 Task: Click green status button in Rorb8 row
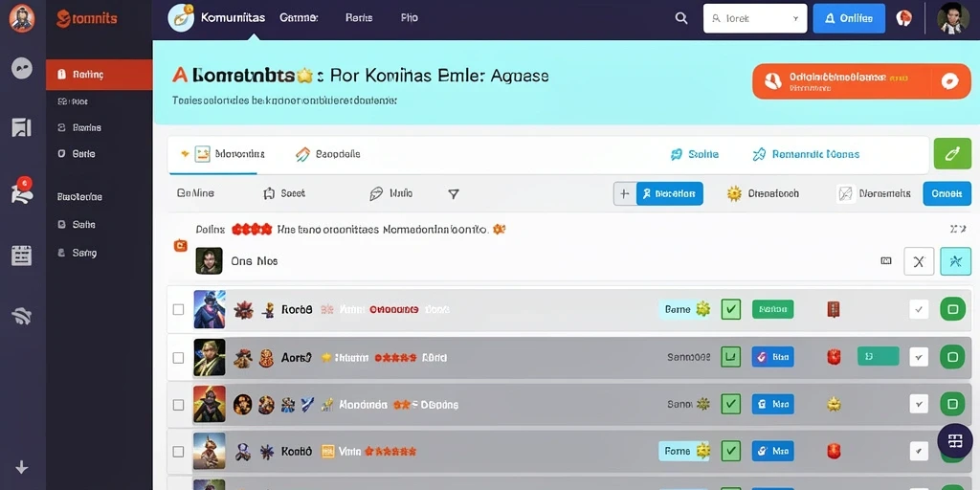[772, 309]
